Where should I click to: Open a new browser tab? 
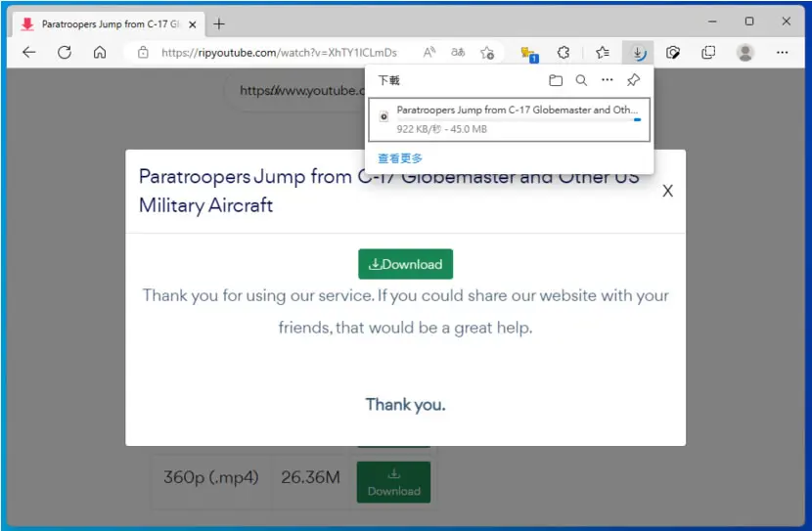[x=219, y=23]
